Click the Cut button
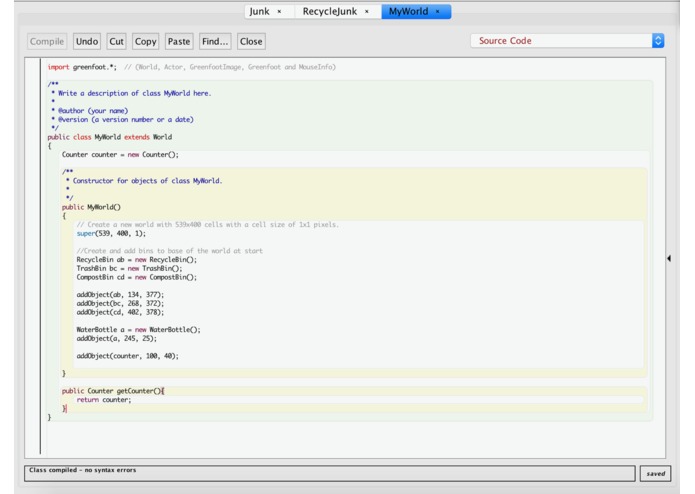The width and height of the screenshot is (695, 494). (x=117, y=41)
